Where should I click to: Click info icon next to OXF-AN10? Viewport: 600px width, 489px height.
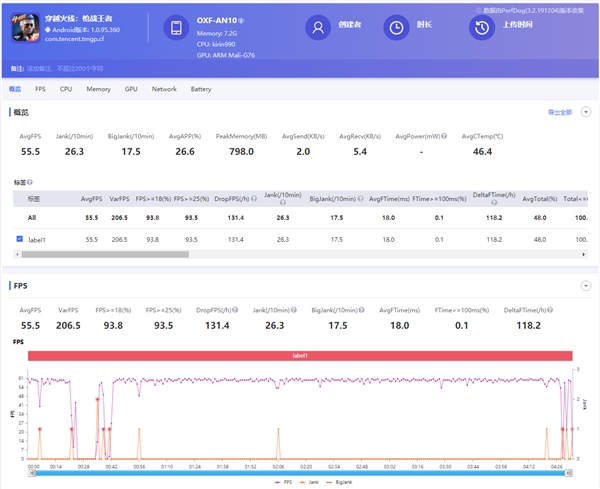(x=242, y=19)
